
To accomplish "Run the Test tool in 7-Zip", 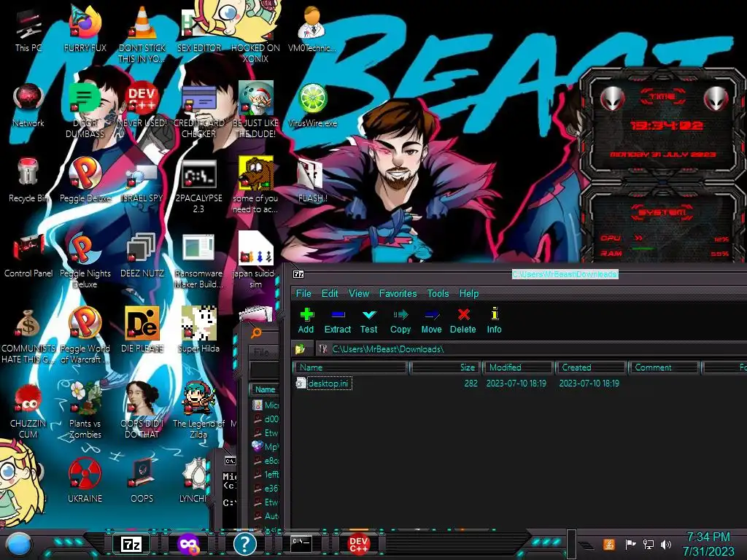I will (x=368, y=321).
